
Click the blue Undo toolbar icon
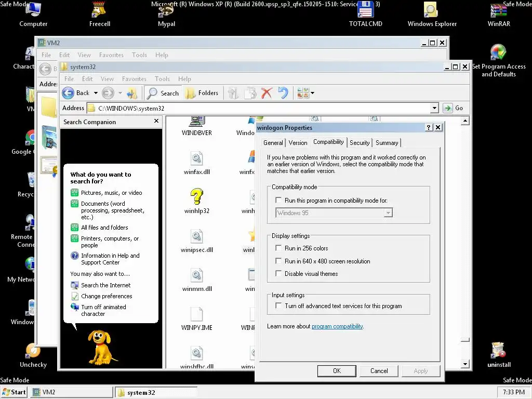[x=283, y=93]
